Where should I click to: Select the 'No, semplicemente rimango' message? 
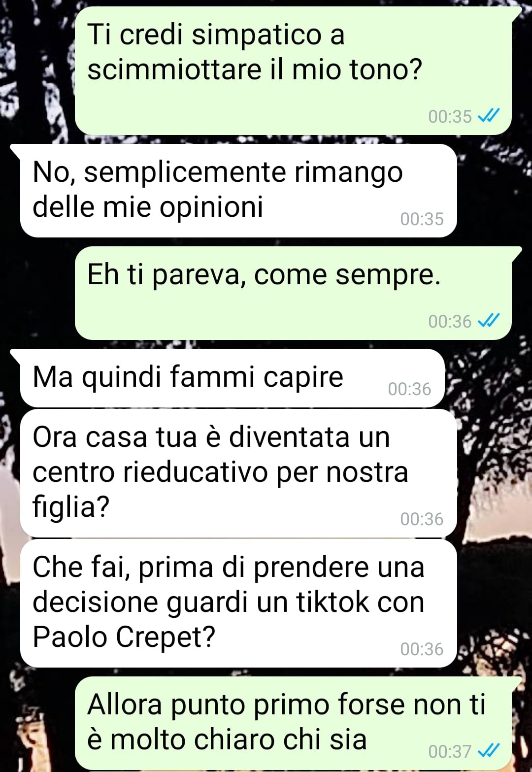238,190
